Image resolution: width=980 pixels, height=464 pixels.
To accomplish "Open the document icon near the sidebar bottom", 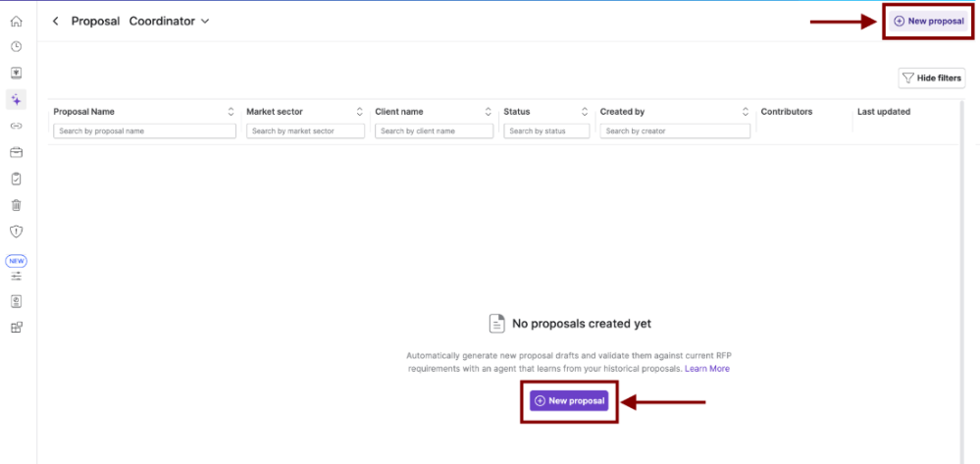I will pyautogui.click(x=17, y=301).
